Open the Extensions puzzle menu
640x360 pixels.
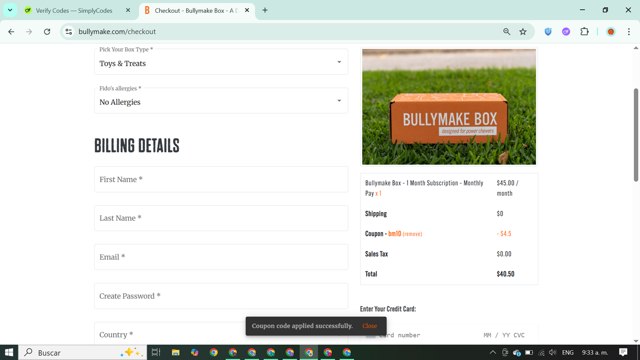[584, 31]
